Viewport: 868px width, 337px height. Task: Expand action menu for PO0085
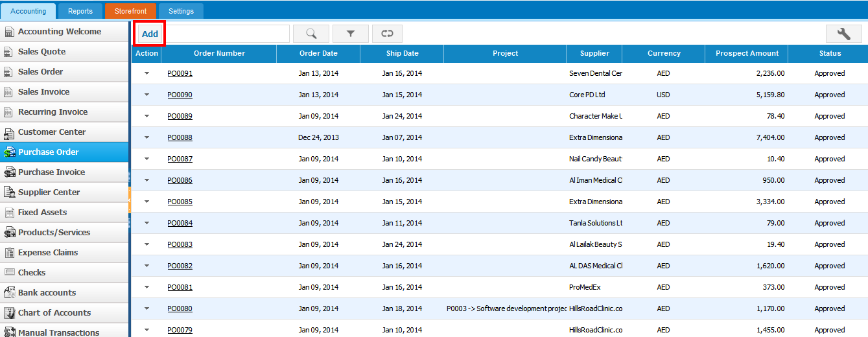(x=147, y=202)
